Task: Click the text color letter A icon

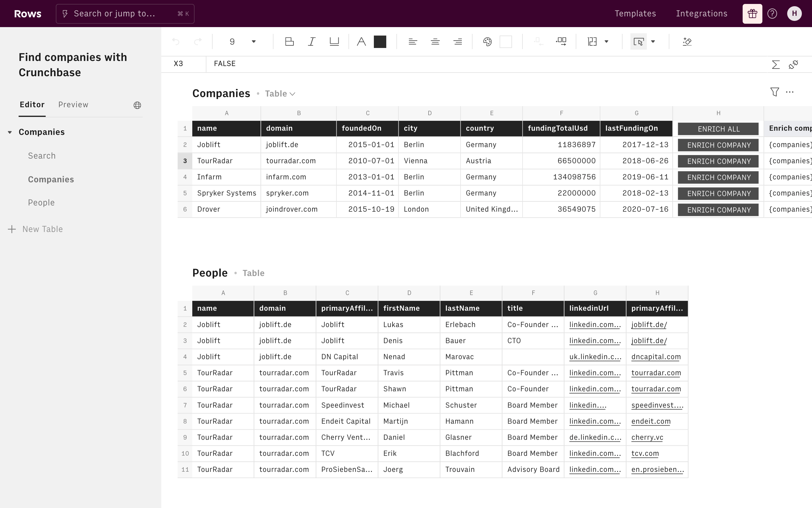Action: [x=361, y=42]
